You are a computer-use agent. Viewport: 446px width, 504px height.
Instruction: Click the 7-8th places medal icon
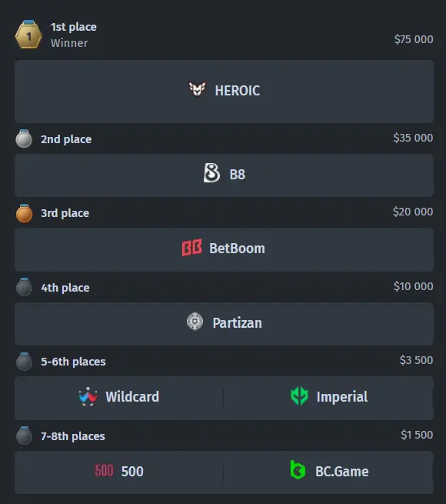point(24,436)
